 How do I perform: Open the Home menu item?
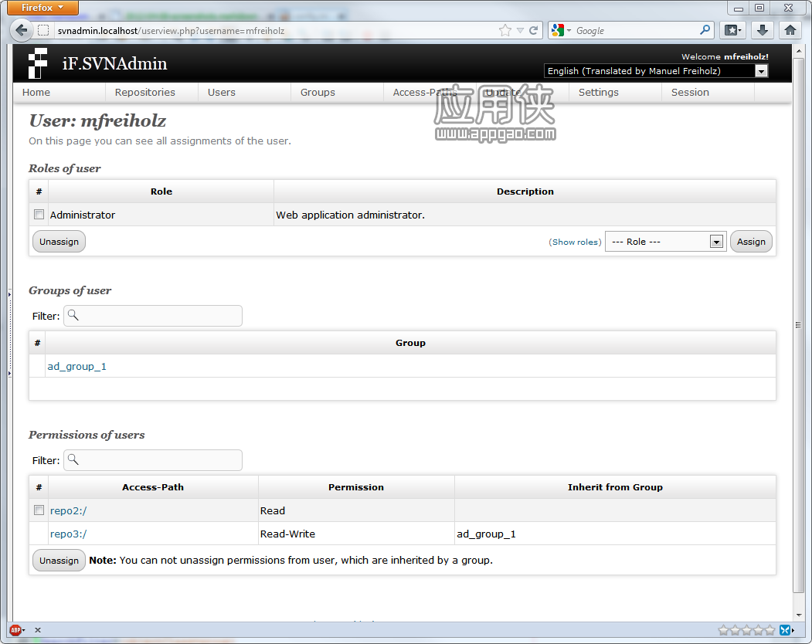pos(36,92)
